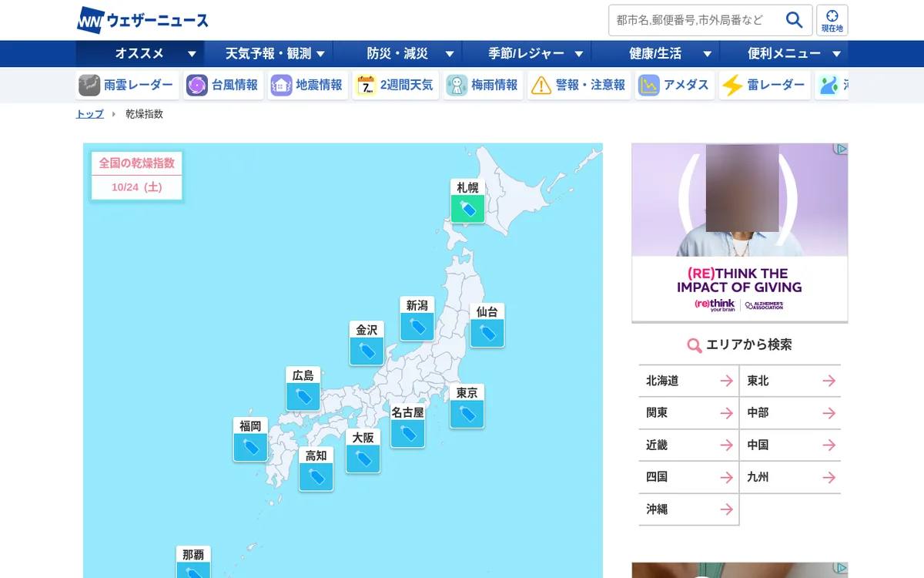Expand the オススメ menu arrow
This screenshot has width=924, height=578.
(192, 54)
